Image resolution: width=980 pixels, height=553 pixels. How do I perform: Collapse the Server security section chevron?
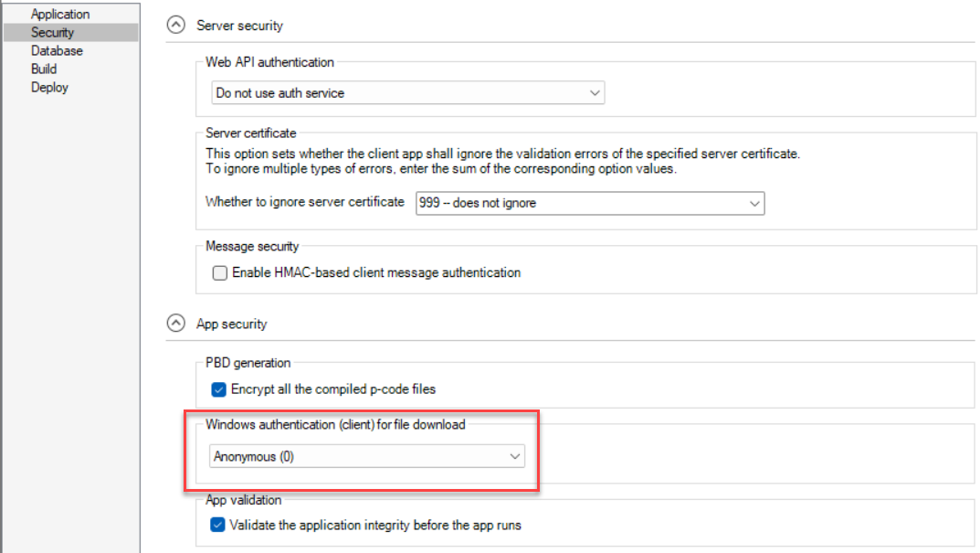(175, 26)
